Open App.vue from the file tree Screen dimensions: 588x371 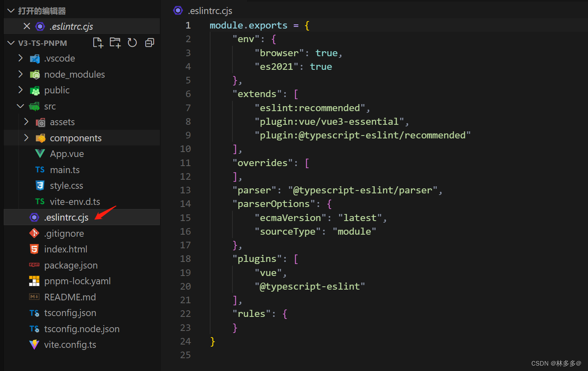coord(67,154)
